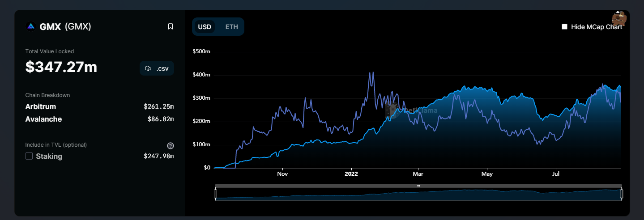Click the $100m y-axis label
Viewport: 644px width, 220px height.
(x=201, y=144)
